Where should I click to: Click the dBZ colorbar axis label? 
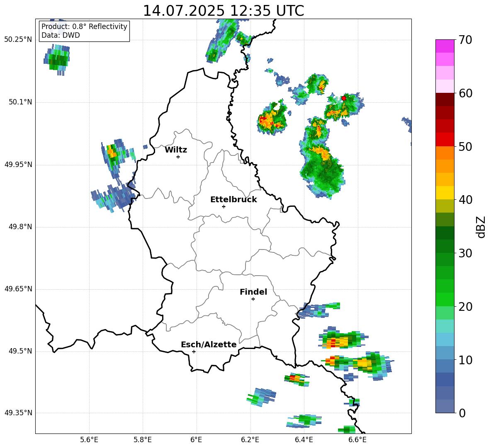(x=481, y=227)
